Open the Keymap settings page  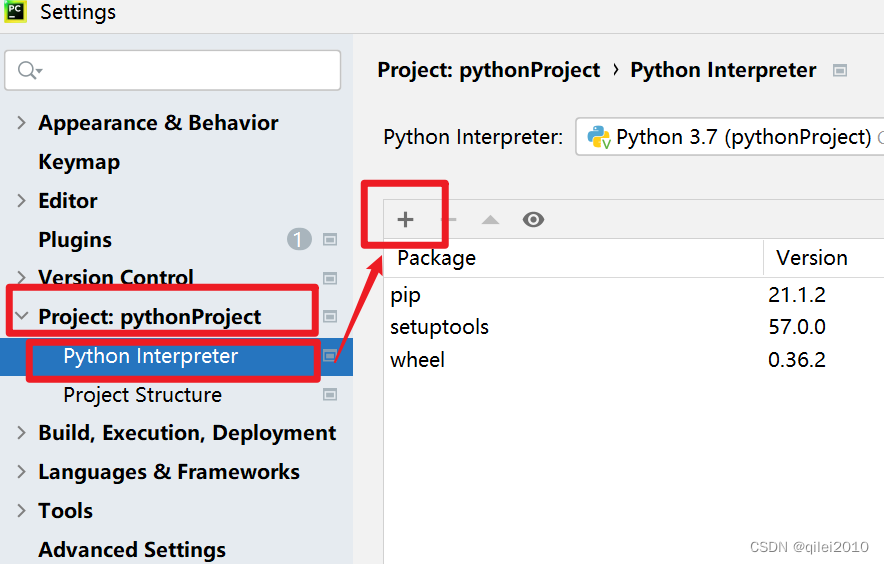79,162
